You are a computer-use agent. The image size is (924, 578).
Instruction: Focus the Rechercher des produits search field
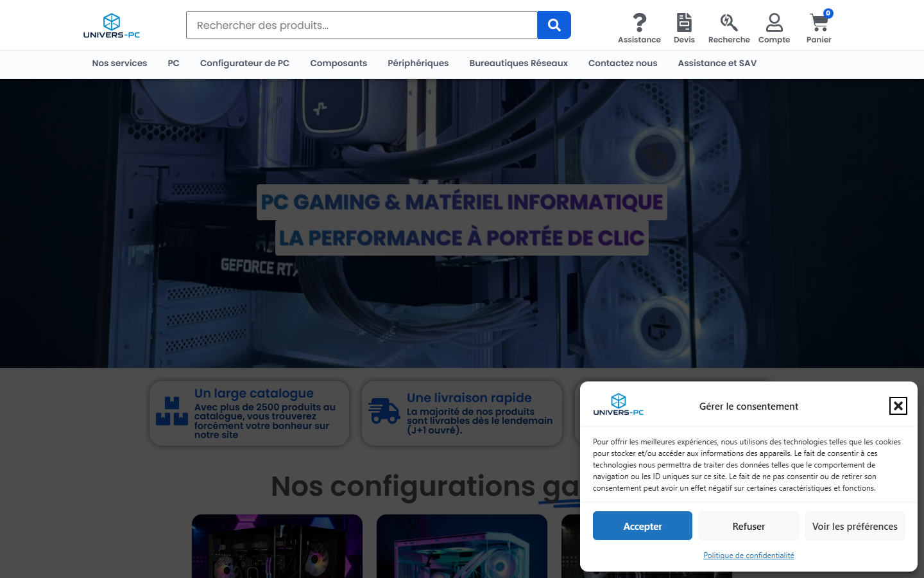[x=362, y=25]
